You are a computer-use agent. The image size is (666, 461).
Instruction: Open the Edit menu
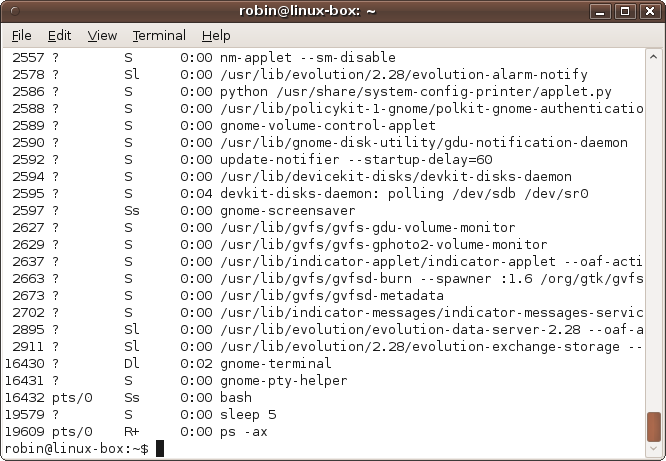[59, 36]
